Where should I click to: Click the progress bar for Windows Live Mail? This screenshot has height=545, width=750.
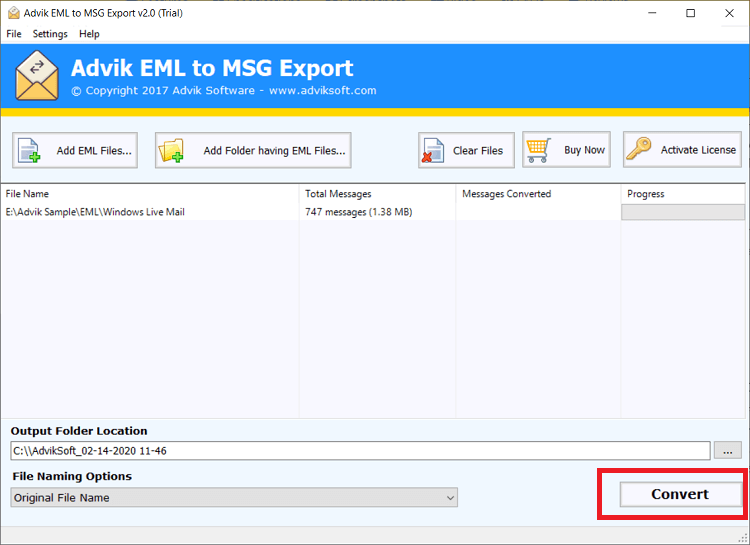(683, 212)
